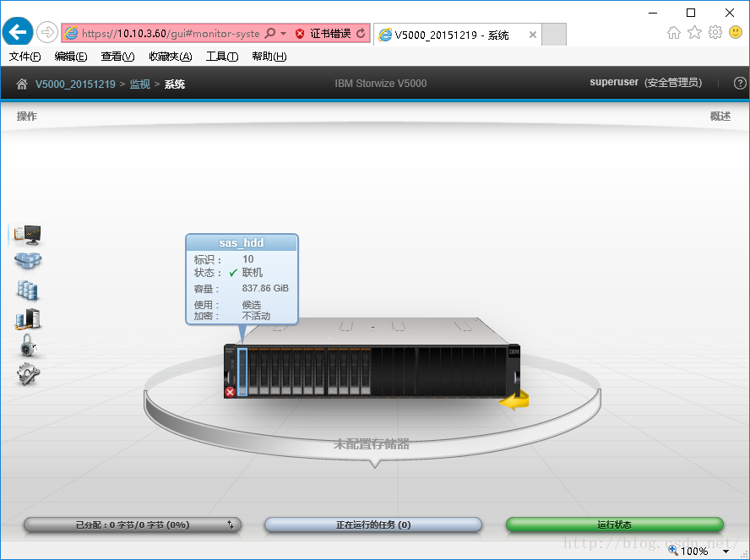Click the 已分配 capacity bar
The image size is (750, 560).
[133, 525]
